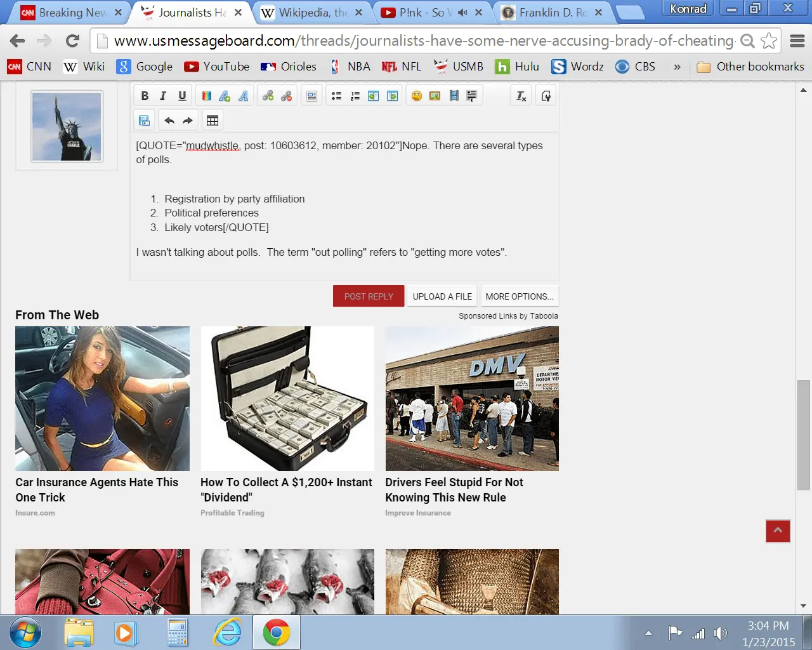
Task: Insert an unordered bullet list
Action: click(x=336, y=96)
